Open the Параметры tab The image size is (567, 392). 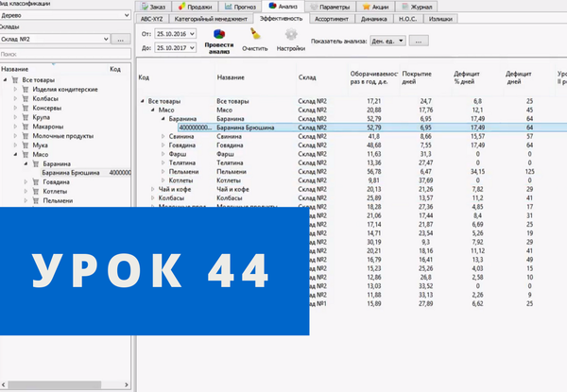click(331, 7)
